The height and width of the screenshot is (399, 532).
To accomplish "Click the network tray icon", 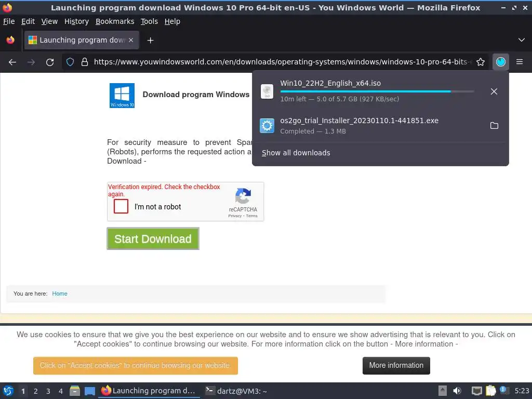I will coord(477,391).
